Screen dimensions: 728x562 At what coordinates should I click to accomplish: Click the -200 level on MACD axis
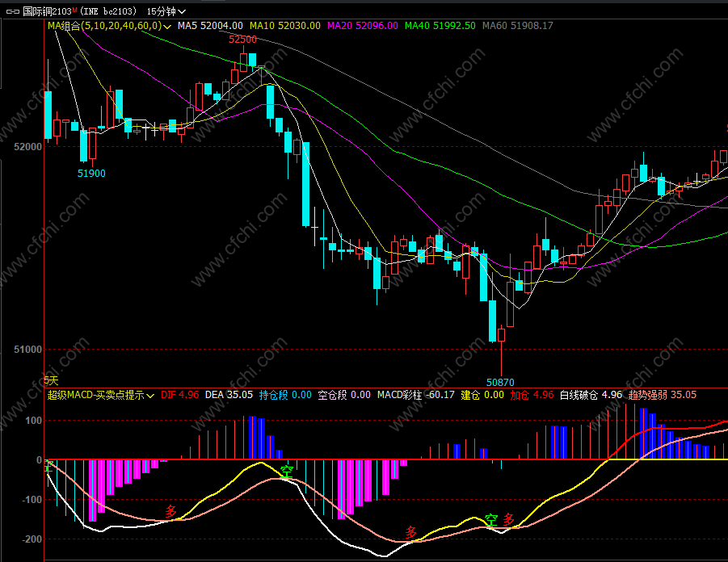pyautogui.click(x=32, y=539)
